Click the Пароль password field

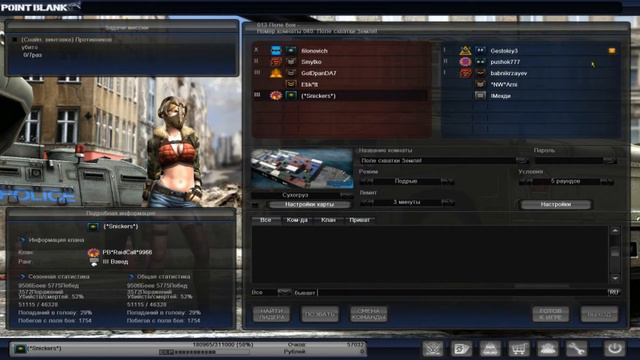(x=569, y=160)
